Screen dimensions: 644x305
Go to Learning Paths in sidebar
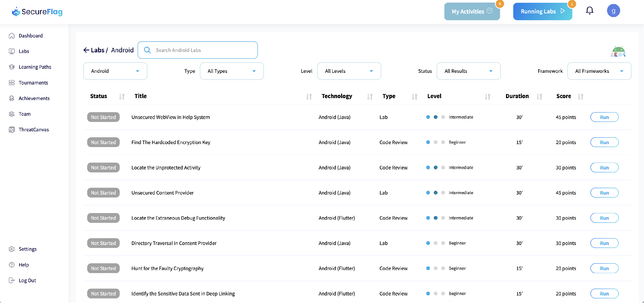tap(35, 67)
